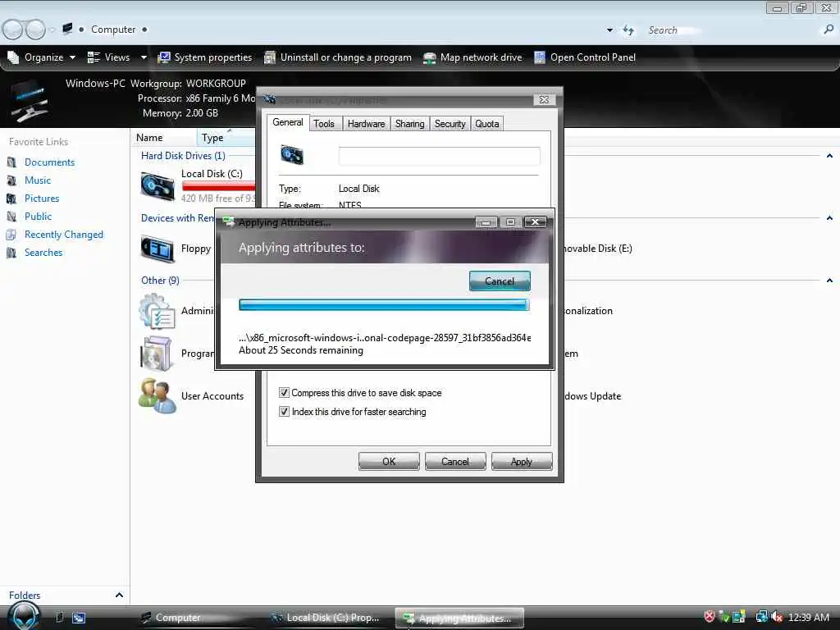Click the search magnifier icon

[x=829, y=30]
